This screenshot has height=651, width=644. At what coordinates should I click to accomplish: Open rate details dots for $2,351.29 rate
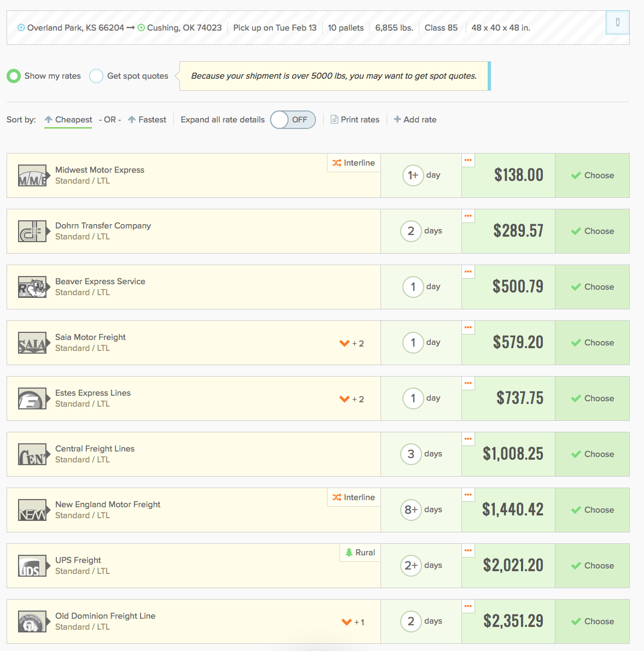[x=469, y=606]
